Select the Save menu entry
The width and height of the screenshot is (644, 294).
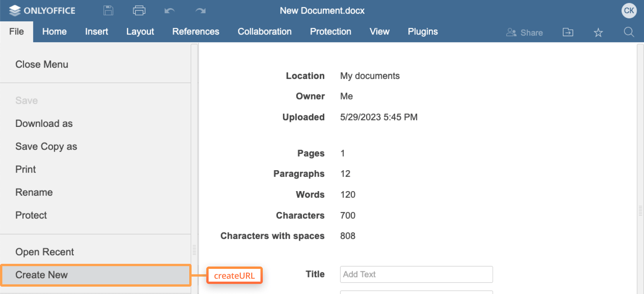point(95,101)
